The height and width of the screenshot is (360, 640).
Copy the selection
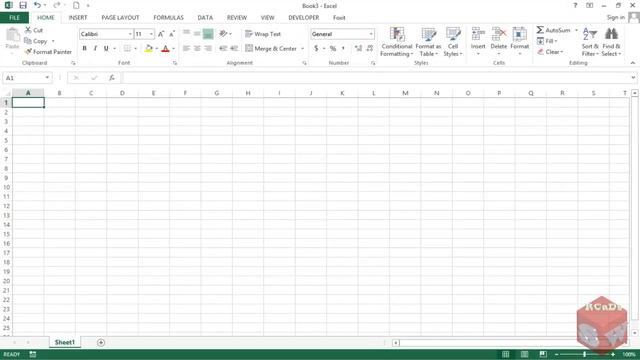tap(36, 41)
